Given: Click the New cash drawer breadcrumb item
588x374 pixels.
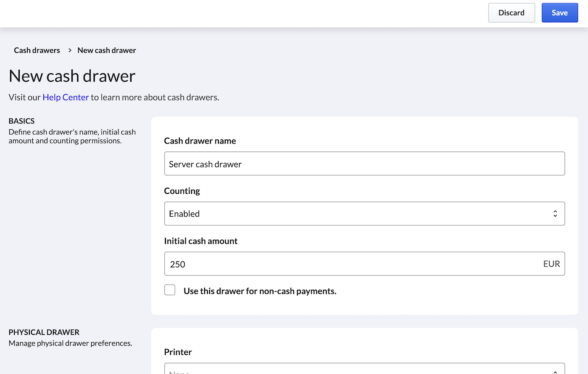Looking at the screenshot, I should click(x=107, y=50).
